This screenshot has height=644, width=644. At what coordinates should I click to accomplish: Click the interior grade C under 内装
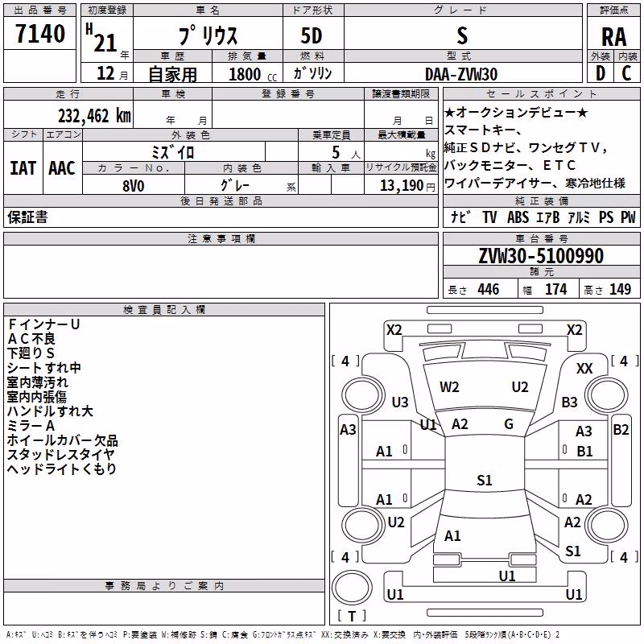pos(626,73)
